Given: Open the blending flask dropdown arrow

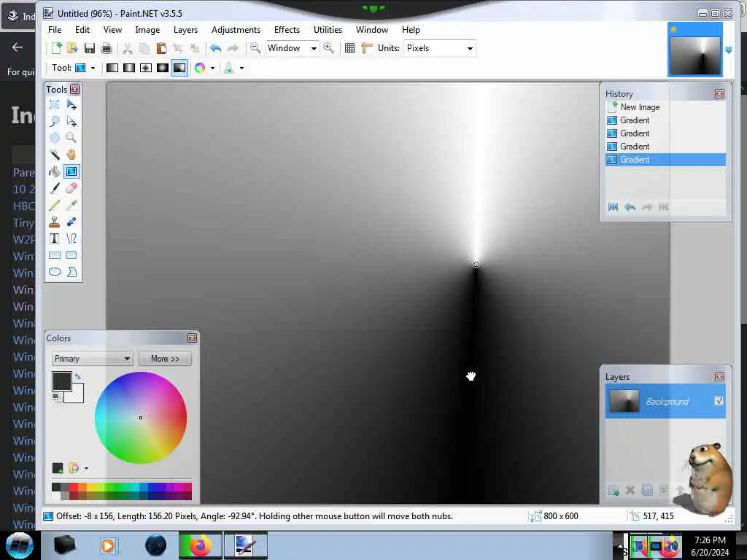Looking at the screenshot, I should (241, 68).
